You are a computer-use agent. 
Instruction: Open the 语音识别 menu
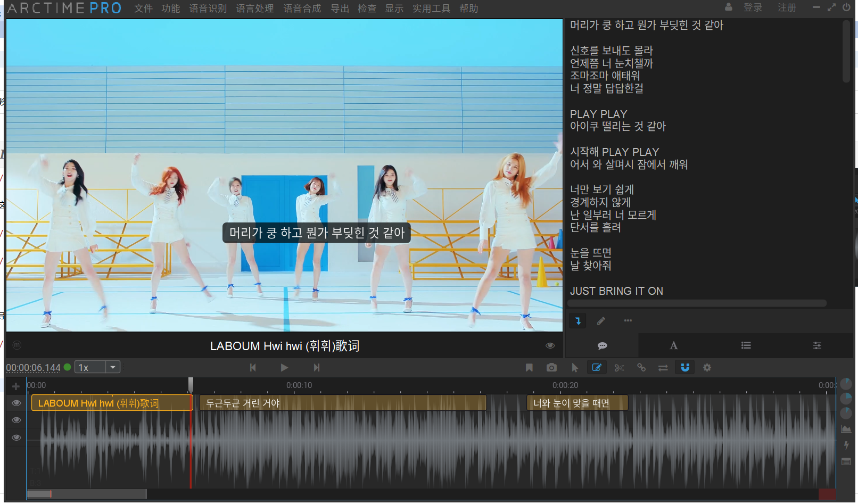tap(208, 9)
